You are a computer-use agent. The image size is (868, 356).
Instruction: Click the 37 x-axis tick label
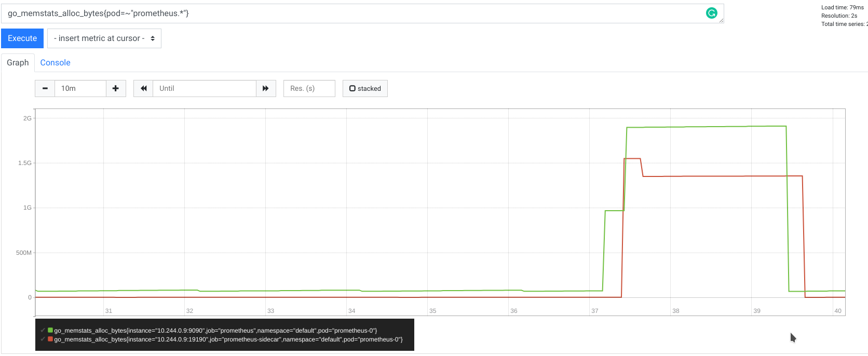(595, 311)
